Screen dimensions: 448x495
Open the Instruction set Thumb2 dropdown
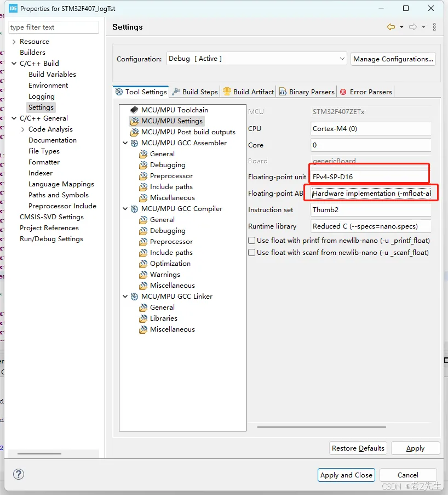371,209
